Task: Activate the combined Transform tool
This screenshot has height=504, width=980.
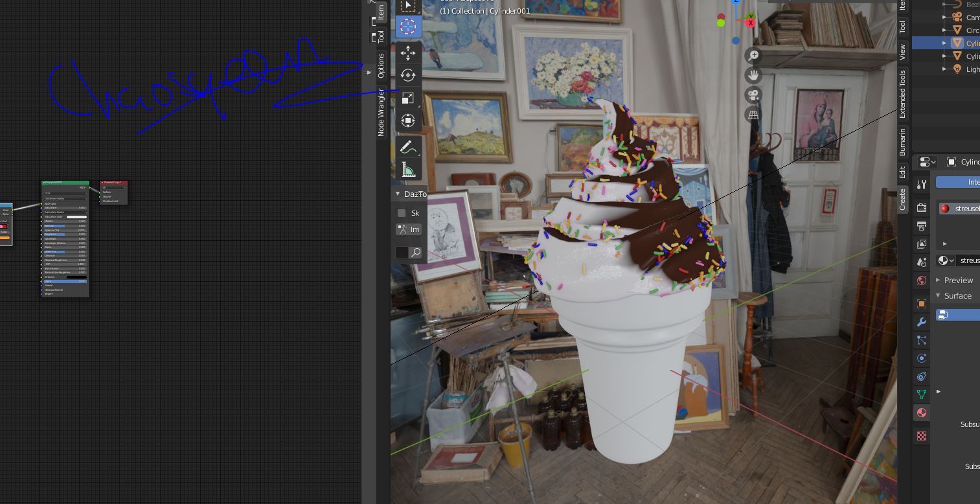Action: click(407, 120)
